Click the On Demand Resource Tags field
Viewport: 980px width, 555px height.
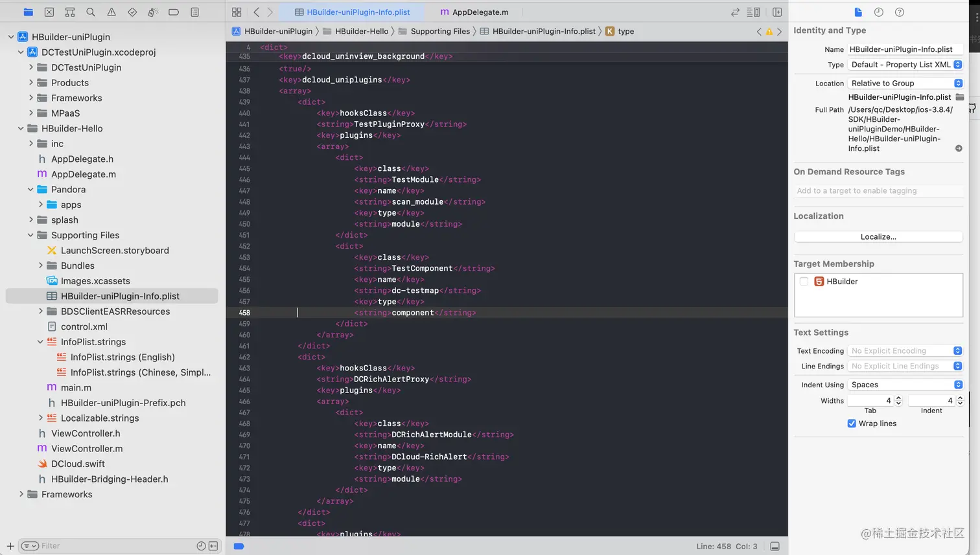(878, 190)
